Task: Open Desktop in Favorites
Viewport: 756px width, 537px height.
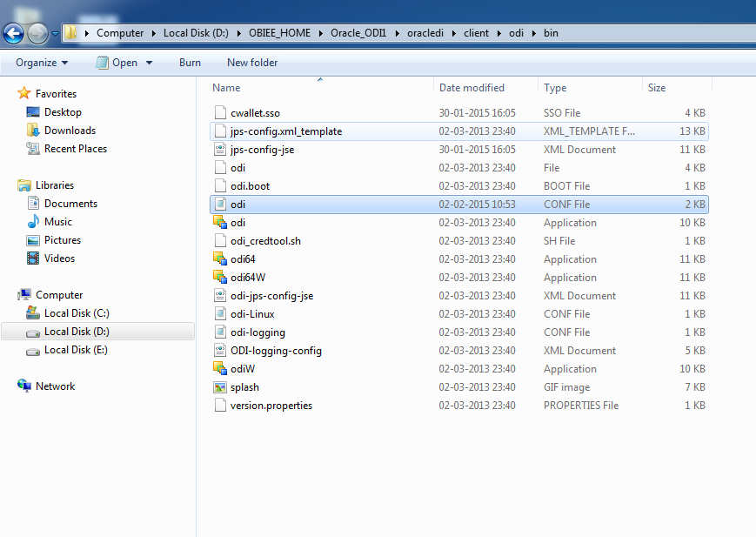Action: 63,112
